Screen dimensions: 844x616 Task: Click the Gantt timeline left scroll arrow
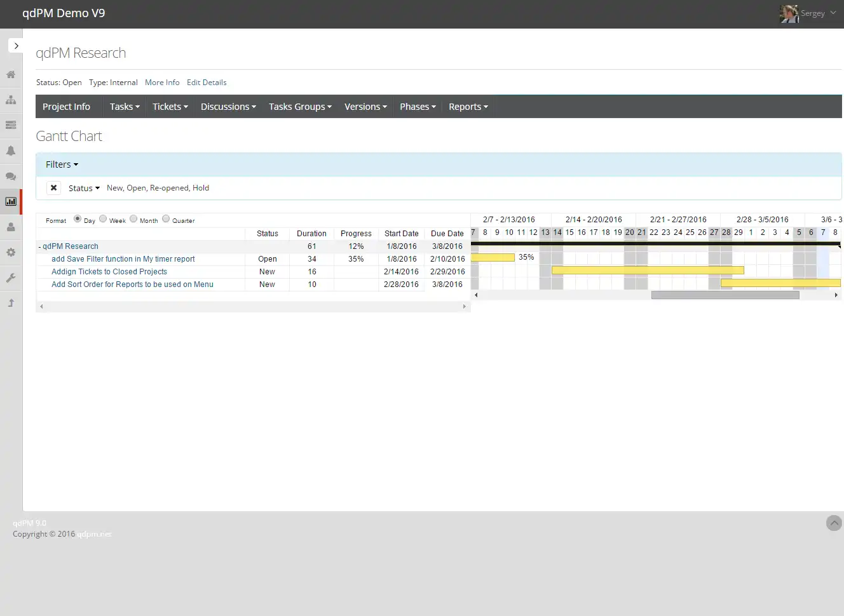pyautogui.click(x=476, y=295)
